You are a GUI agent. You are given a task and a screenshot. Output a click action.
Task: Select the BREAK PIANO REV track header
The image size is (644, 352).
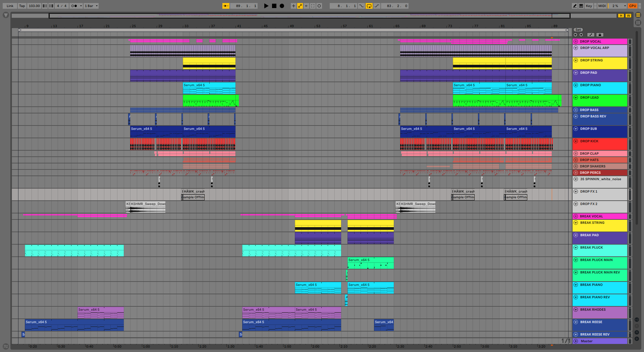[x=600, y=300]
